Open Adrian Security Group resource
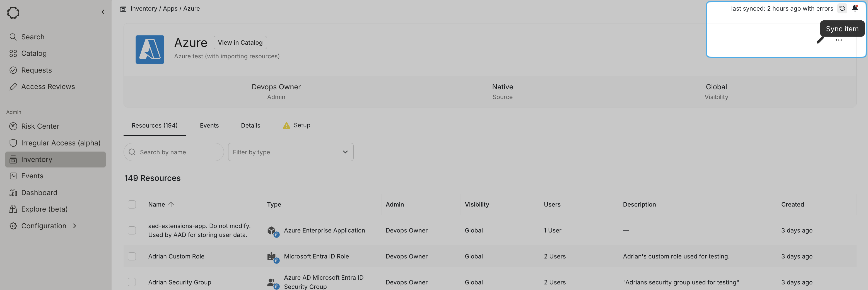This screenshot has height=290, width=868. click(180, 282)
